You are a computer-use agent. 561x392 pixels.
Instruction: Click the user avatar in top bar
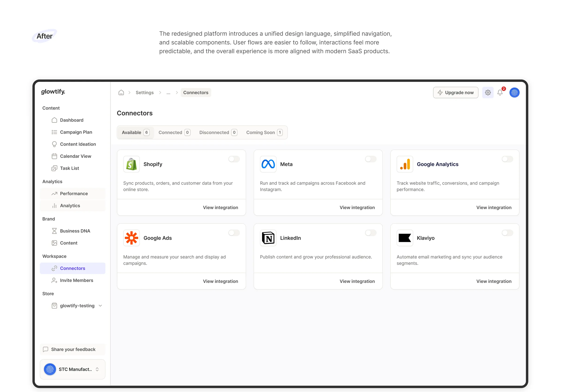pos(514,93)
